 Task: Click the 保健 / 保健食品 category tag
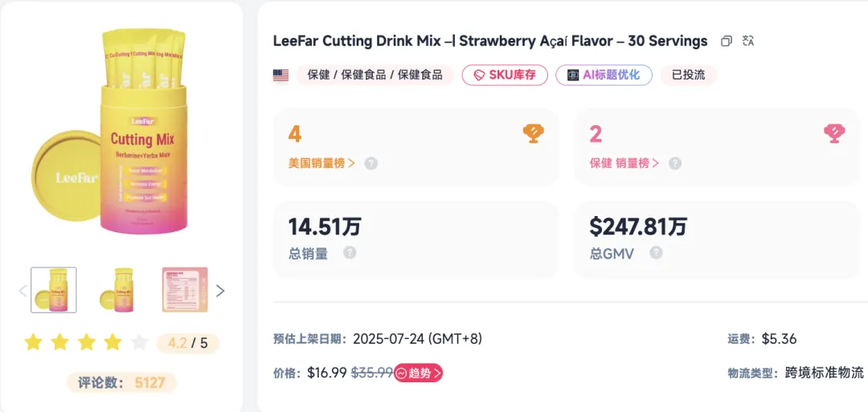[x=375, y=75]
